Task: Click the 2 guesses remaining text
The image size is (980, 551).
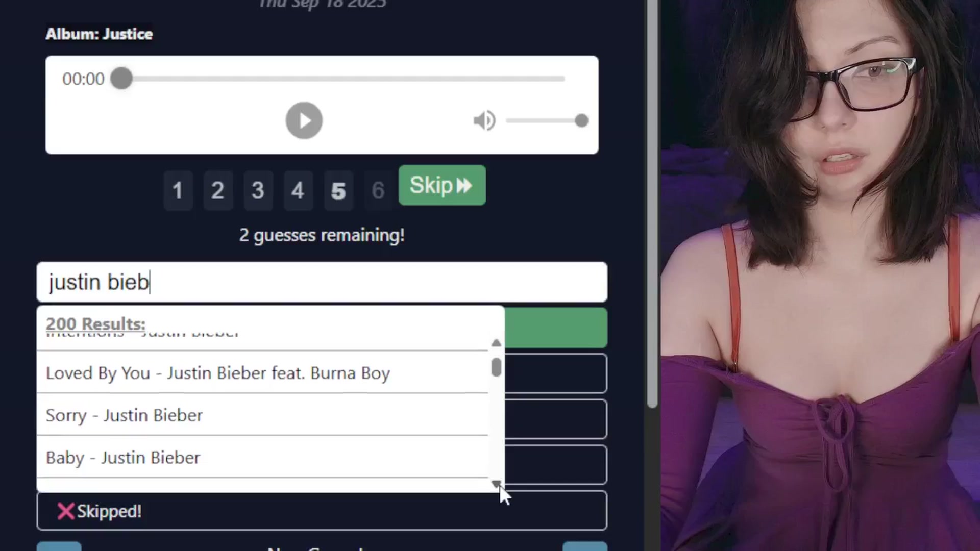Action: [322, 235]
